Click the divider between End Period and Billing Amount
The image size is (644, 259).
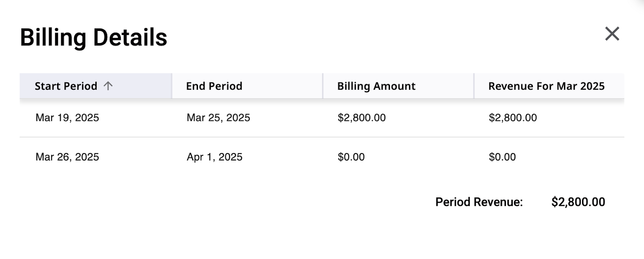(x=323, y=86)
